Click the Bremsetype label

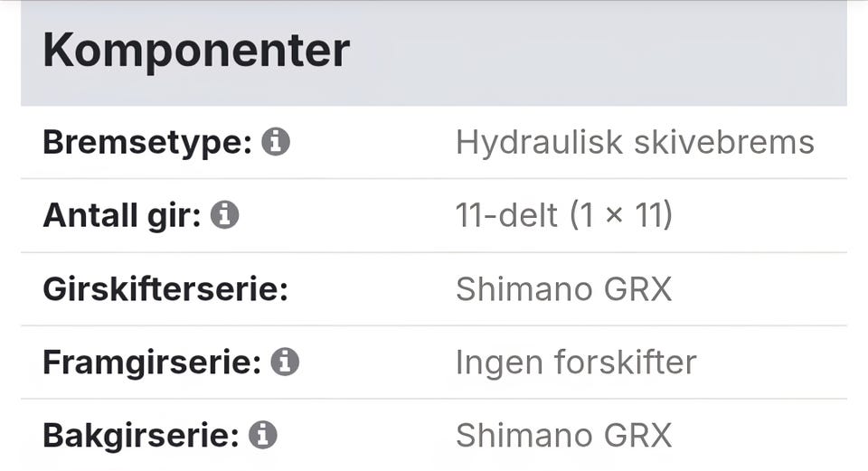coord(146,142)
